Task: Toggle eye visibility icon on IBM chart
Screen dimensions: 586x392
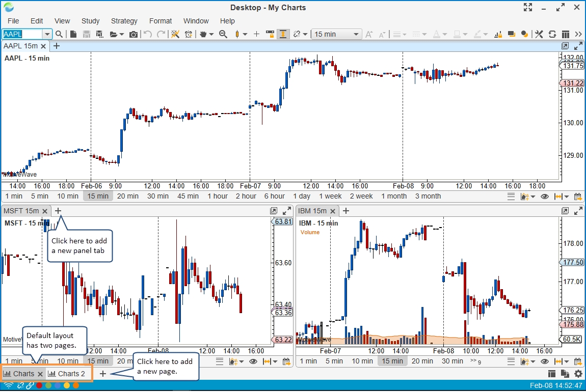Action: [x=545, y=361]
